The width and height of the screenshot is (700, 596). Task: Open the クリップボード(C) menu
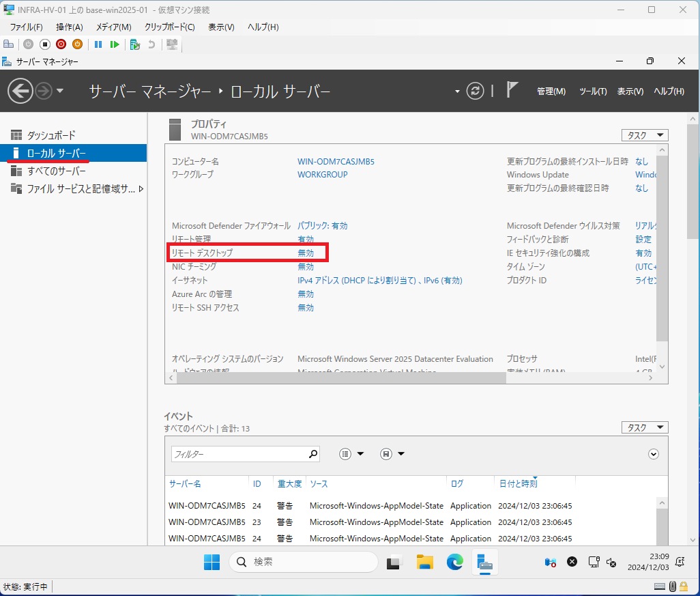point(170,27)
